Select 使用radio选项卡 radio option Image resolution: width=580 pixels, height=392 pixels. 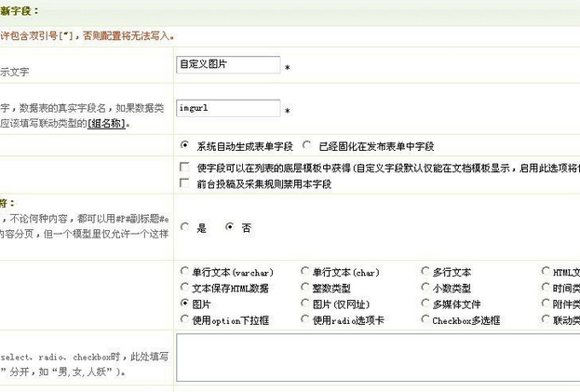click(305, 319)
